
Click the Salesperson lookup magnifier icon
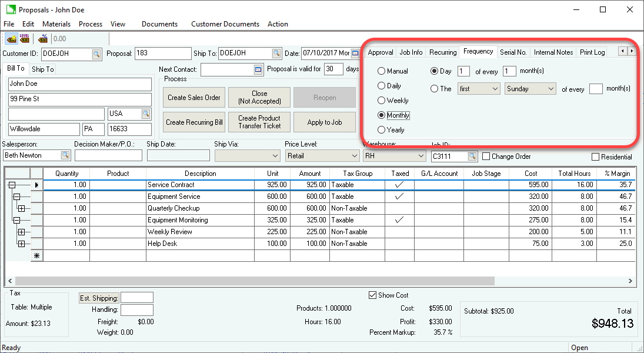click(65, 156)
